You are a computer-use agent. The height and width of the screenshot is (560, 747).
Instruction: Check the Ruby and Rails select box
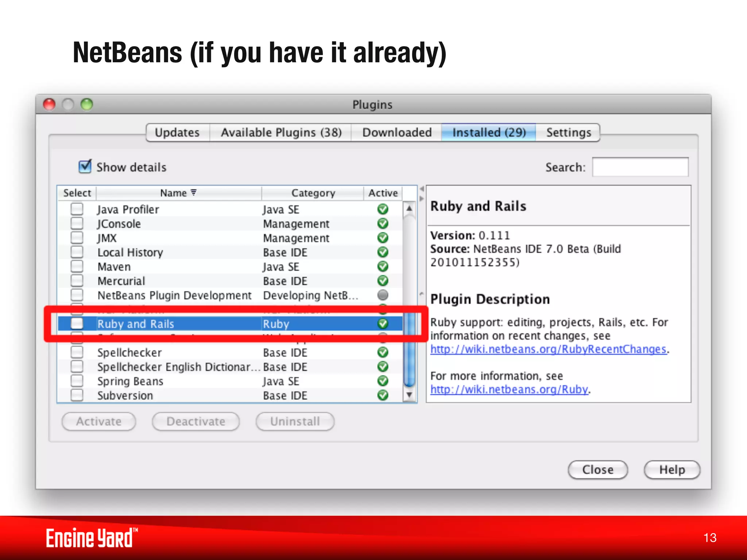pos(77,323)
